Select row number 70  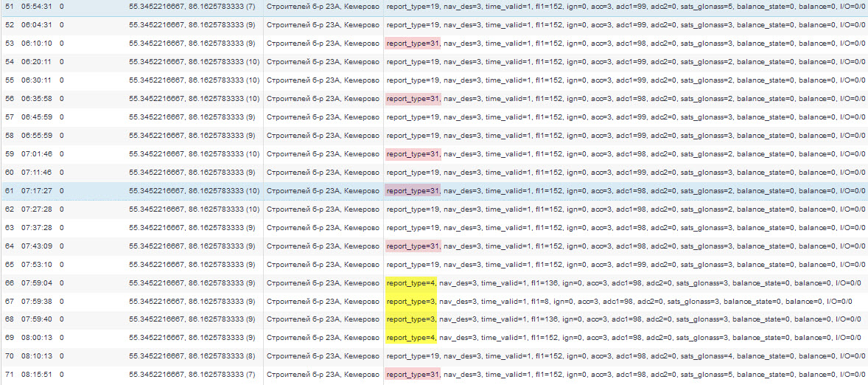[10, 356]
